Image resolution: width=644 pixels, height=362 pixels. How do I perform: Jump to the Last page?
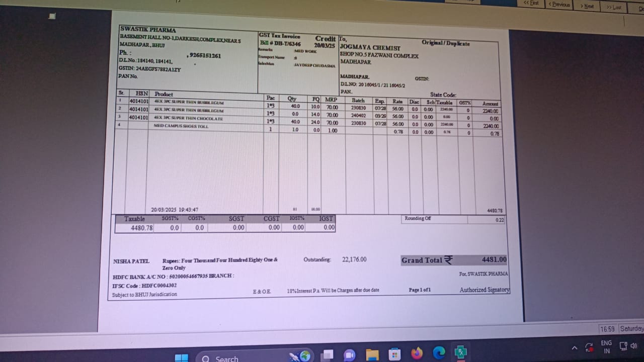(x=613, y=7)
